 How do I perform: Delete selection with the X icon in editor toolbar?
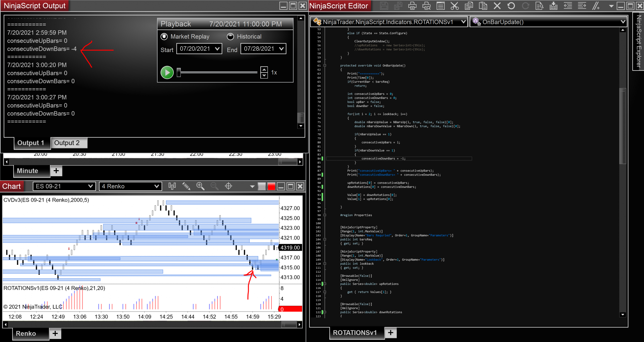point(497,6)
